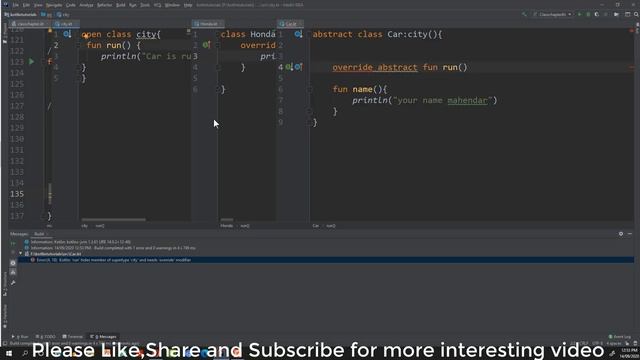This screenshot has height=360, width=640.
Task: Click the rerun build icon in Messages
Action: pyautogui.click(x=13, y=244)
